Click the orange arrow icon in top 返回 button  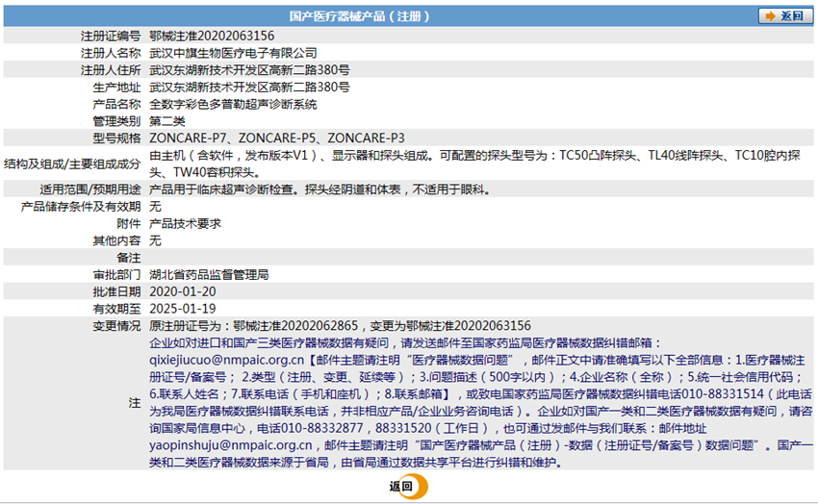770,16
